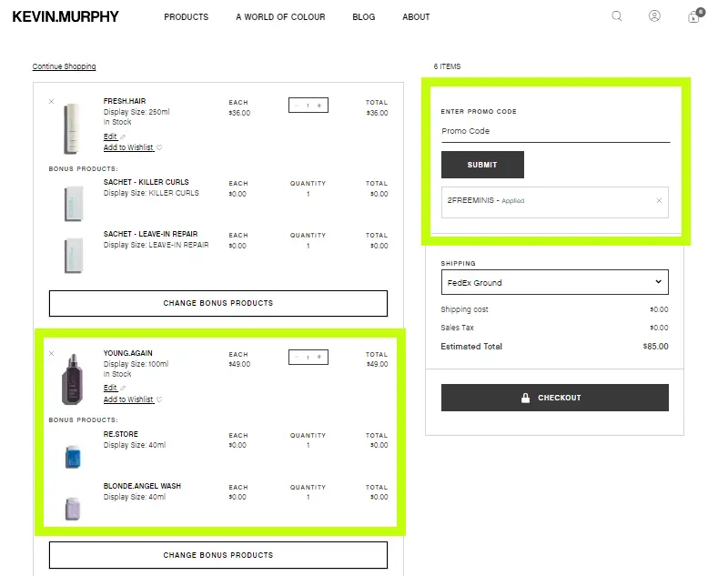Click FRESH.HAIR total $36.00
728x576 pixels.
(x=377, y=113)
